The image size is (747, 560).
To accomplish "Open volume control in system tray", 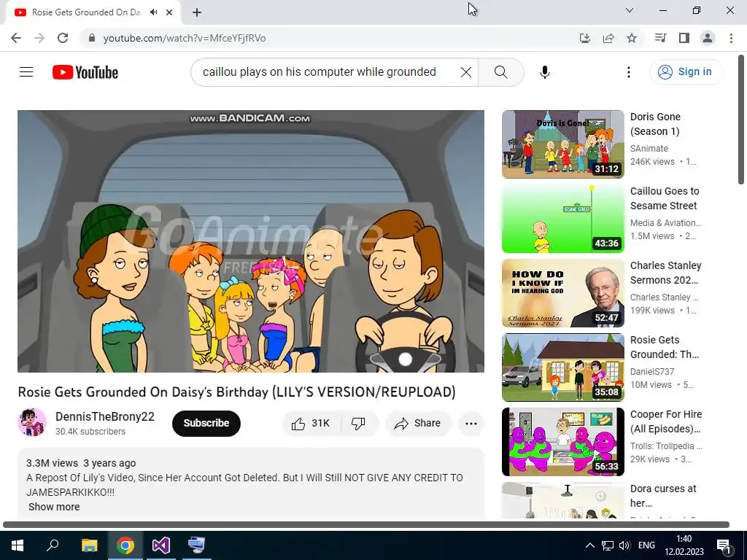I will (x=624, y=545).
